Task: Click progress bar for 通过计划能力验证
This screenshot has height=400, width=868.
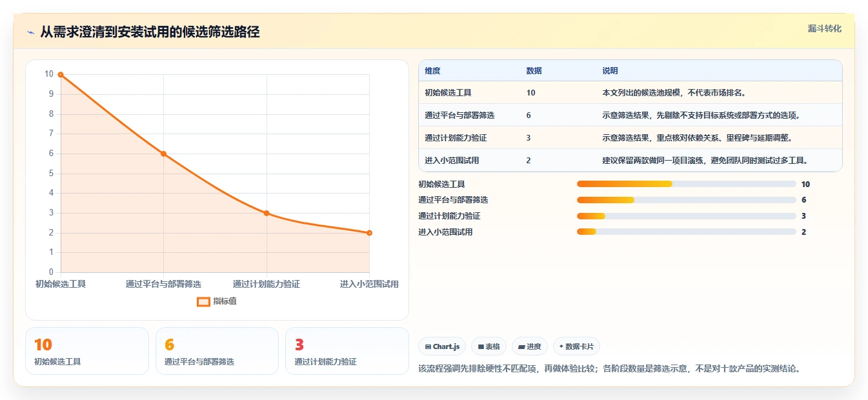Action: tap(687, 216)
